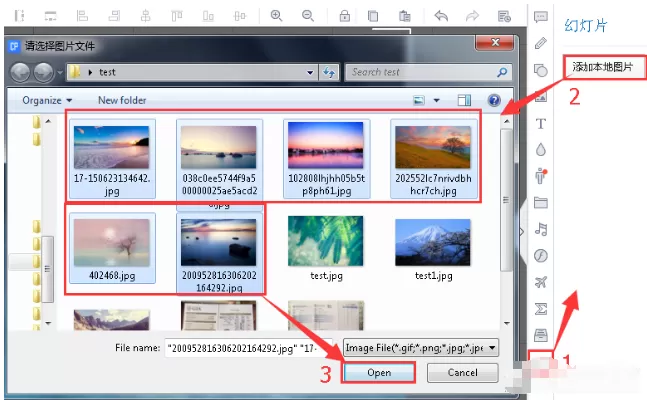The width and height of the screenshot is (647, 400).
Task: Click the settings list icon at toolbar end
Action: (x=504, y=16)
